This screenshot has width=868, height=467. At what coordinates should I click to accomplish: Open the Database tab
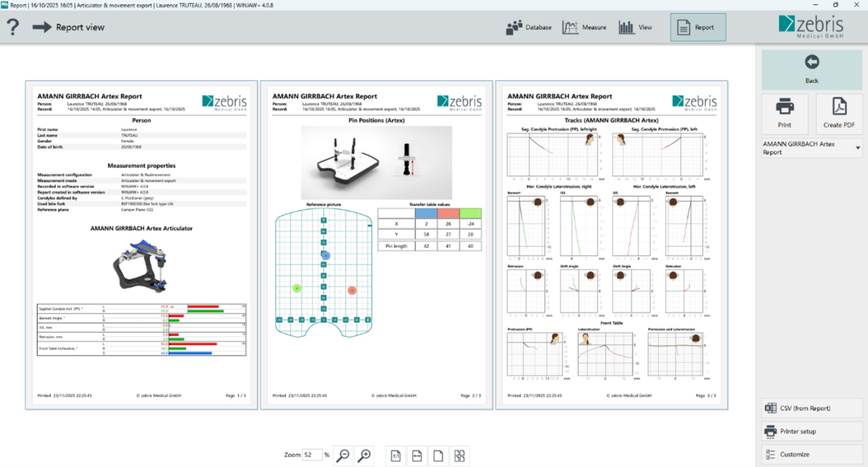click(529, 28)
